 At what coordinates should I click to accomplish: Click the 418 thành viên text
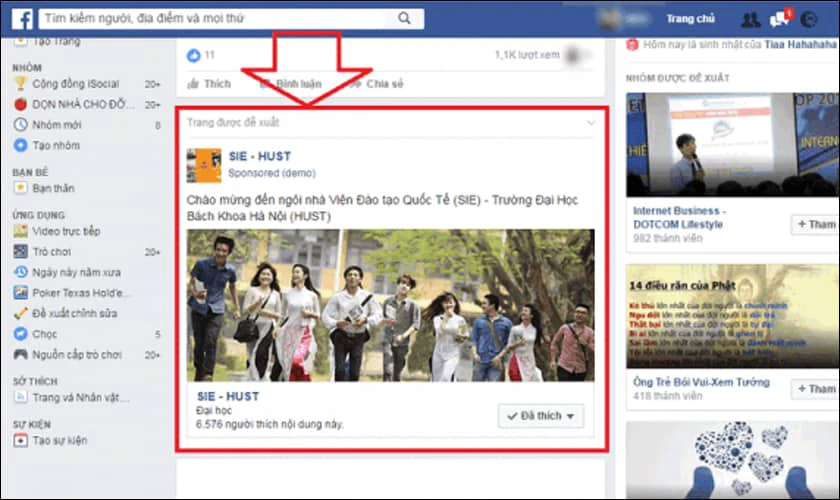(x=668, y=396)
